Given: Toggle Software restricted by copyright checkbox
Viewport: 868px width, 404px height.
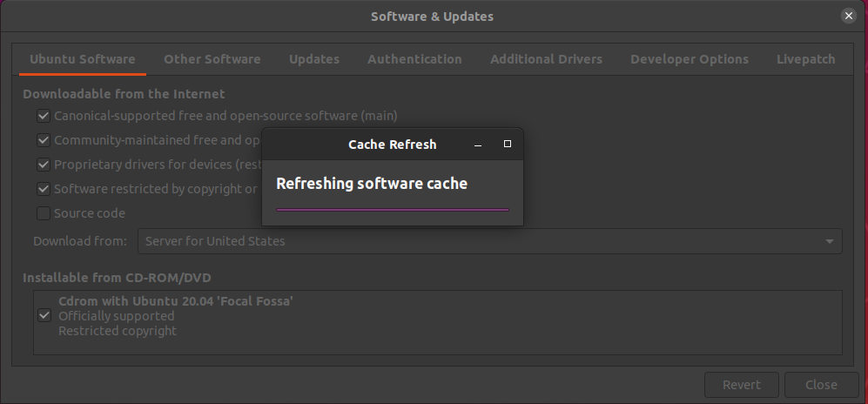Looking at the screenshot, I should point(44,189).
